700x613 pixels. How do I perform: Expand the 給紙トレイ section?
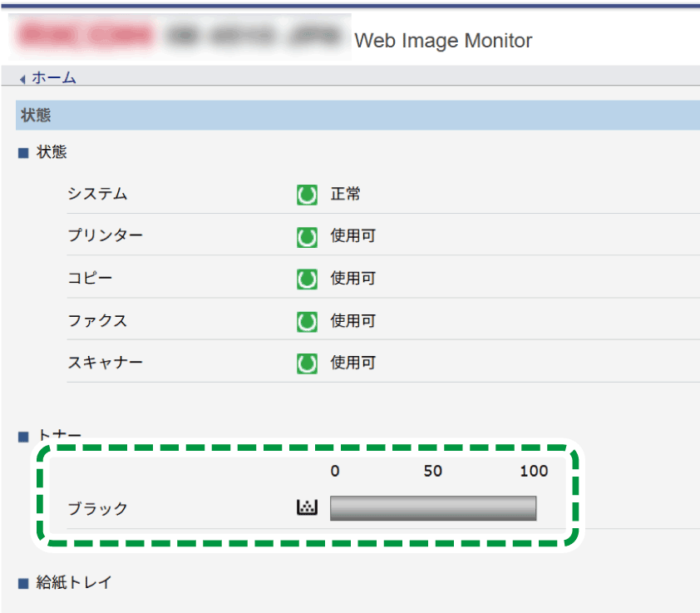pos(71,582)
